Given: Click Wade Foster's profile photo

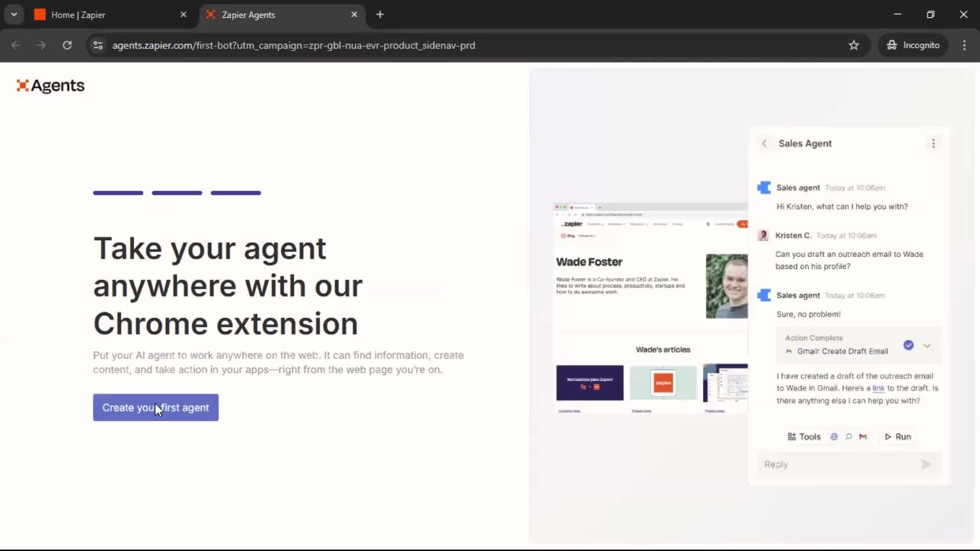Looking at the screenshot, I should [727, 286].
